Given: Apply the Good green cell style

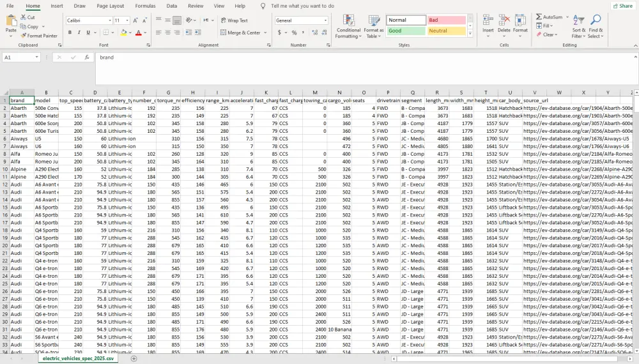Looking at the screenshot, I should click(406, 31).
